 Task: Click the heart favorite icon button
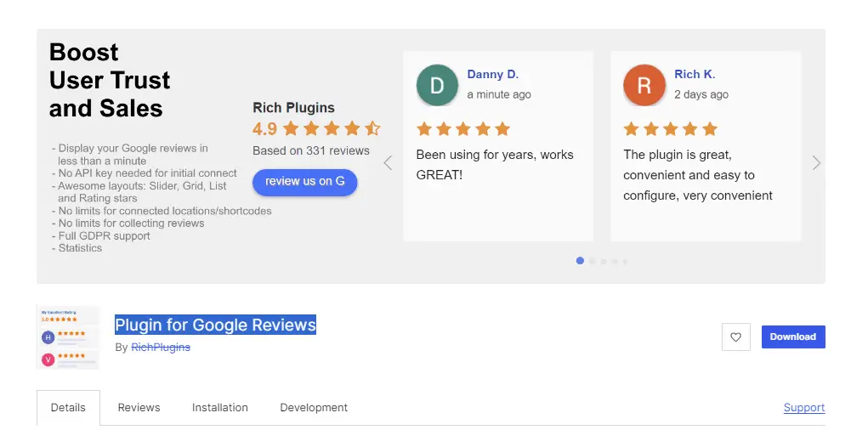(x=735, y=337)
